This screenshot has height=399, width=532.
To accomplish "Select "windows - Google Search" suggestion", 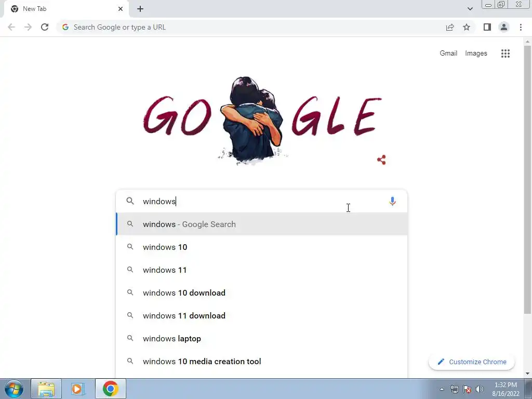I will (x=262, y=224).
